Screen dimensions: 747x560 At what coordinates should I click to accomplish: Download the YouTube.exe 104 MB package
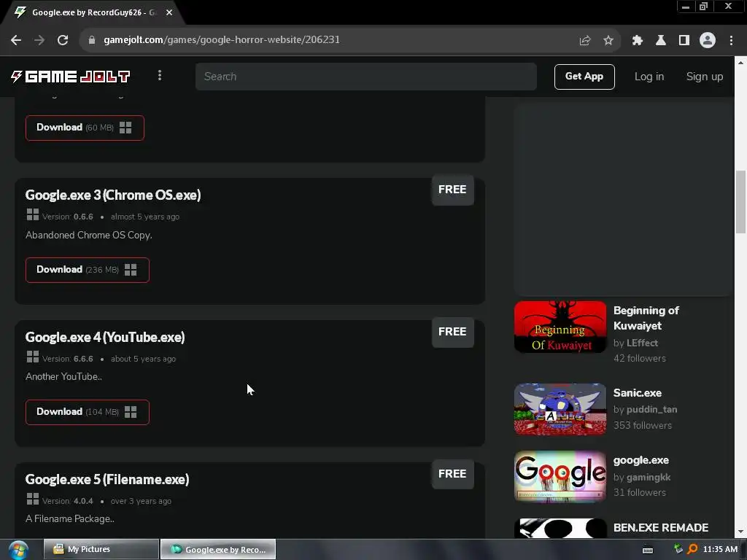pos(88,412)
